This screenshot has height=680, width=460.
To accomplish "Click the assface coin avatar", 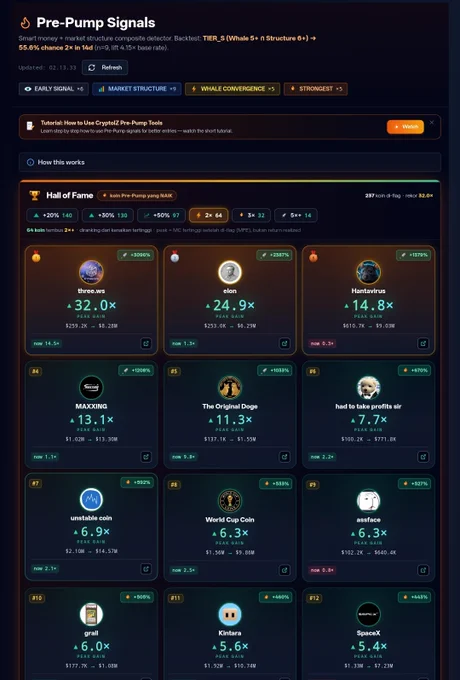I will click(x=369, y=501).
